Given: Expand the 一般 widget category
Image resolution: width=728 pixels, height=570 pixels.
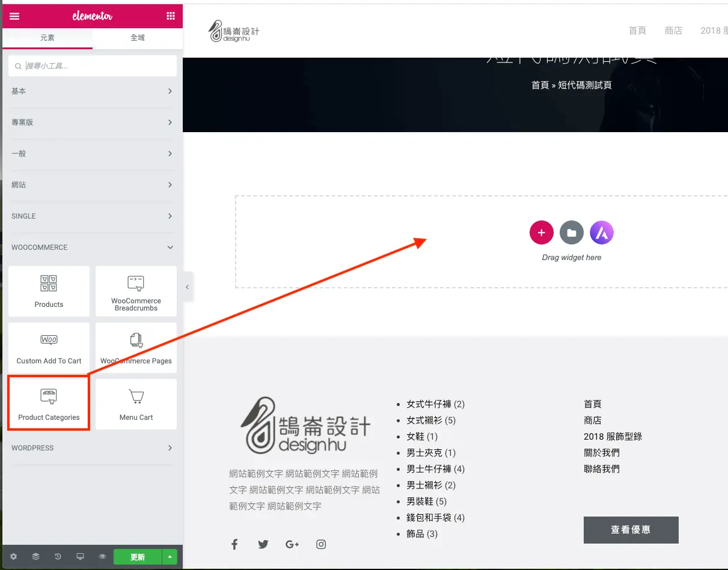Looking at the screenshot, I should [93, 154].
